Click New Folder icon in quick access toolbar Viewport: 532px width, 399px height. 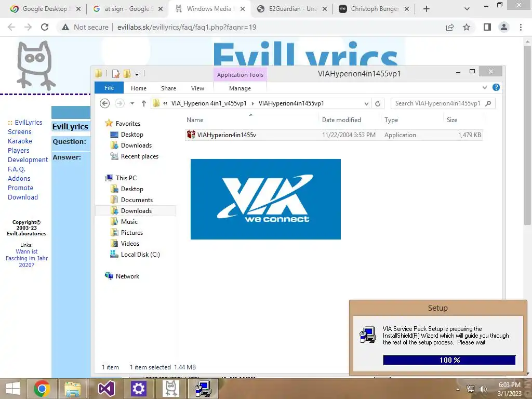[127, 74]
